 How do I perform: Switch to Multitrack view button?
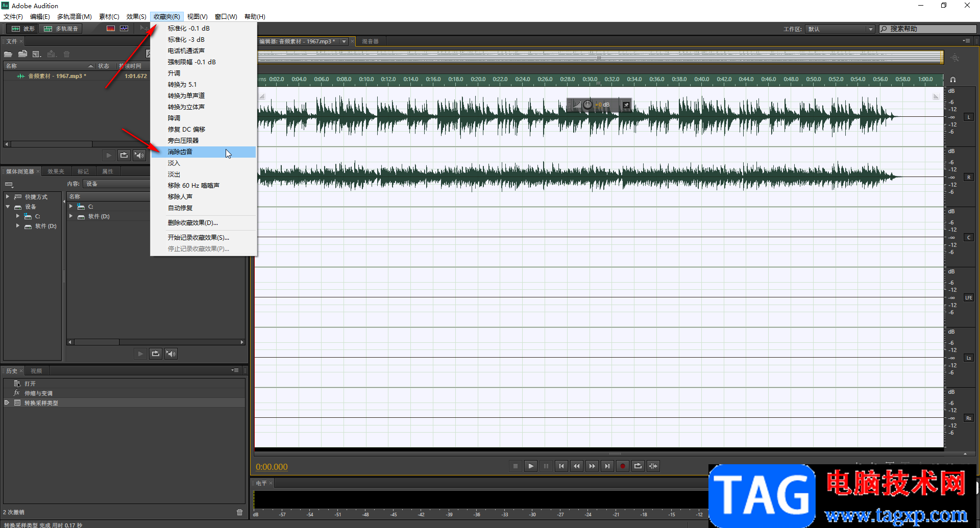(61, 29)
